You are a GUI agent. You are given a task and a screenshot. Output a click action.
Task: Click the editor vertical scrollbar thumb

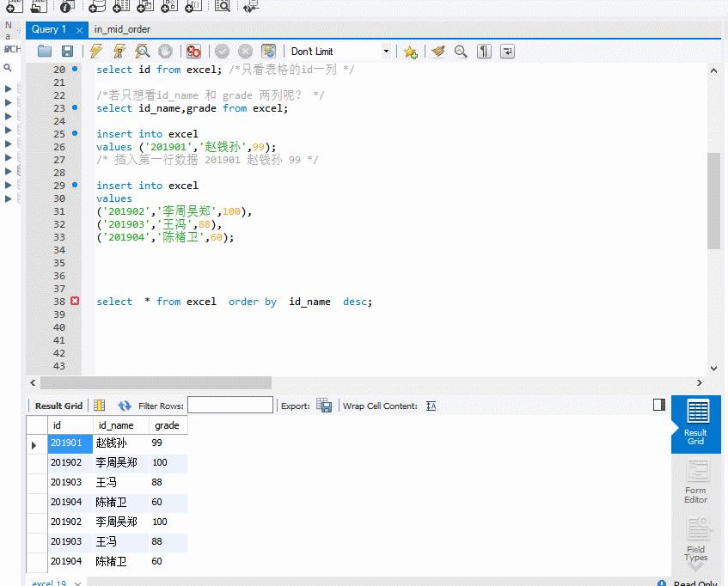point(713,201)
